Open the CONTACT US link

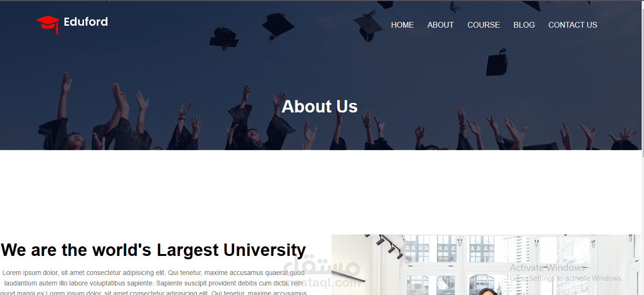pos(572,25)
